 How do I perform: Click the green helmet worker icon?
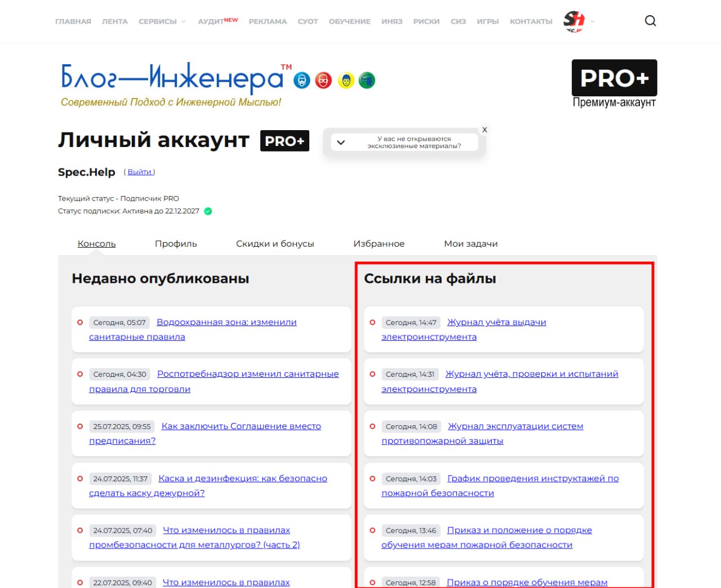367,81
